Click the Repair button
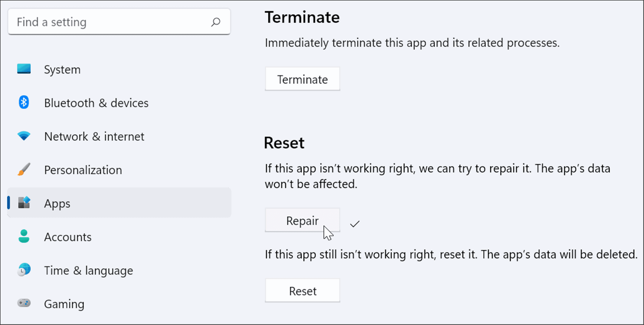Image resolution: width=644 pixels, height=325 pixels. [302, 220]
